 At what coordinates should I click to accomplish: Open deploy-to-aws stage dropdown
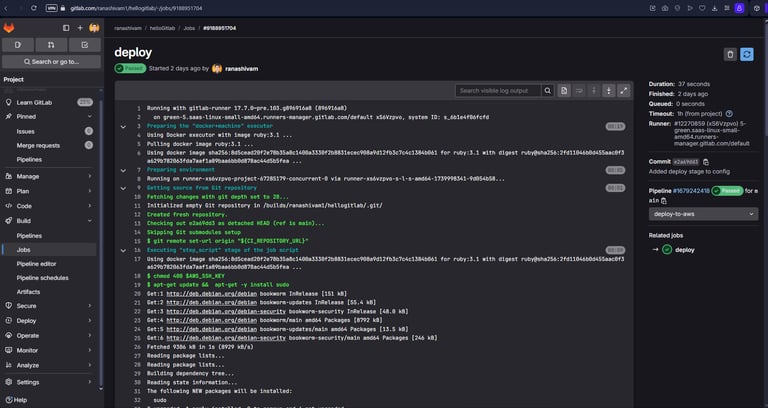703,214
